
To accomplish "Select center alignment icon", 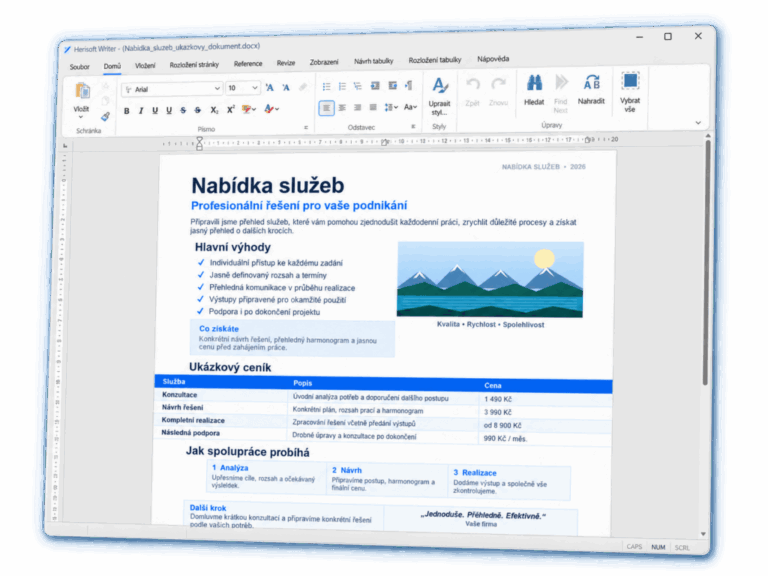I will coord(342,107).
